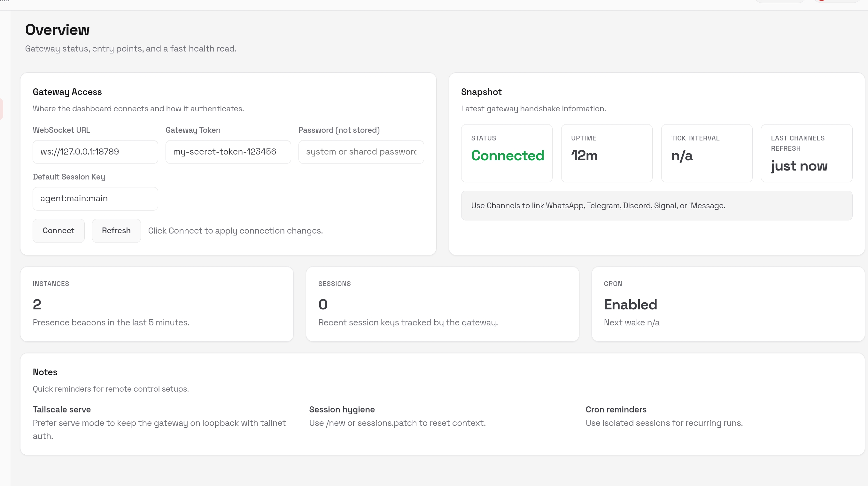Edit the Default Session Key input
Viewport: 868px width, 486px height.
pyautogui.click(x=95, y=199)
